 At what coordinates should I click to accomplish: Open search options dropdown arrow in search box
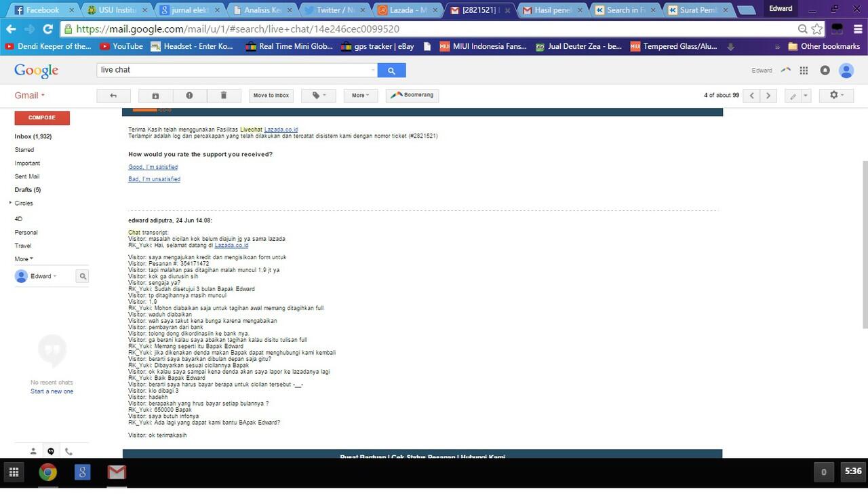[373, 70]
